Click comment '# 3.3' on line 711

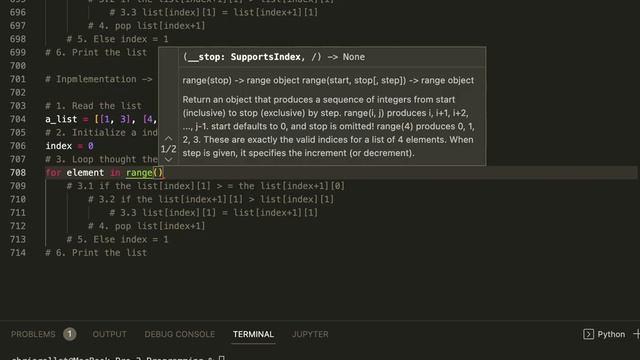(x=213, y=213)
